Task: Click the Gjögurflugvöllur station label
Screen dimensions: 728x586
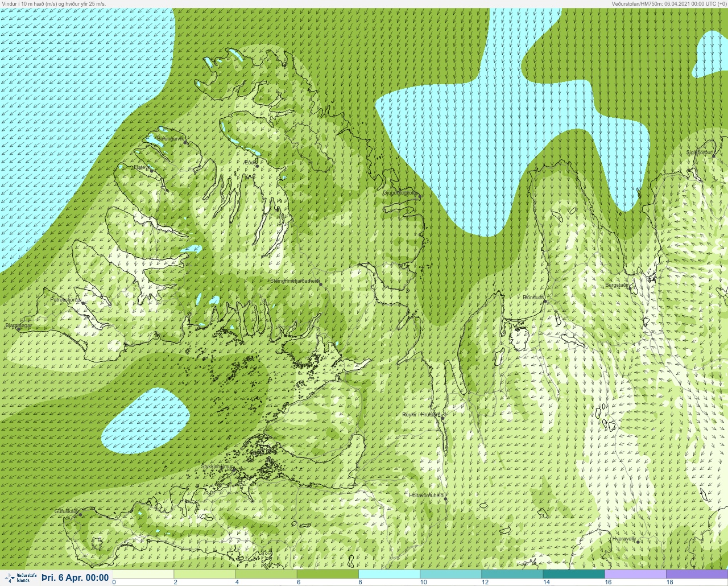Action: tap(401, 193)
